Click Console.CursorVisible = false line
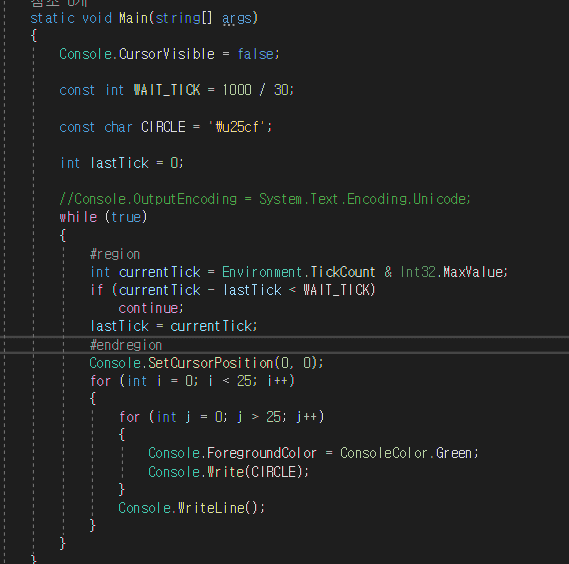The width and height of the screenshot is (569, 564). 169,54
